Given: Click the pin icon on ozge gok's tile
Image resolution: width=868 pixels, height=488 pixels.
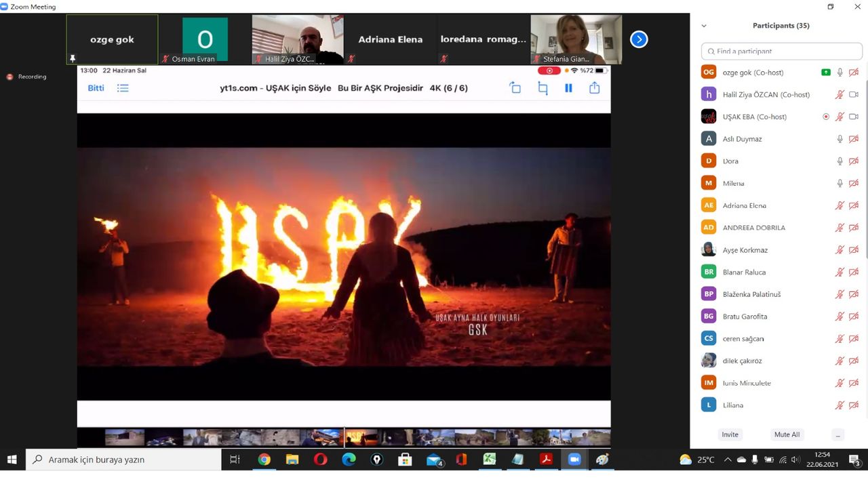Looking at the screenshot, I should point(73,59).
